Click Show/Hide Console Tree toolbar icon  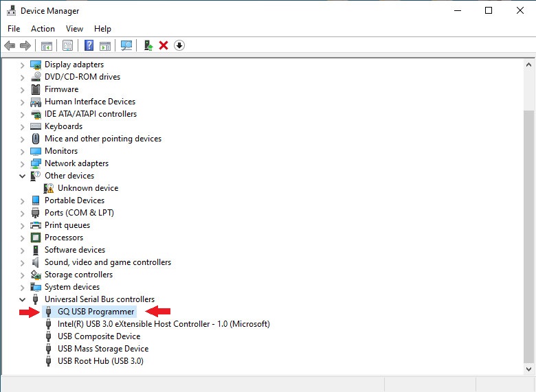coord(47,45)
